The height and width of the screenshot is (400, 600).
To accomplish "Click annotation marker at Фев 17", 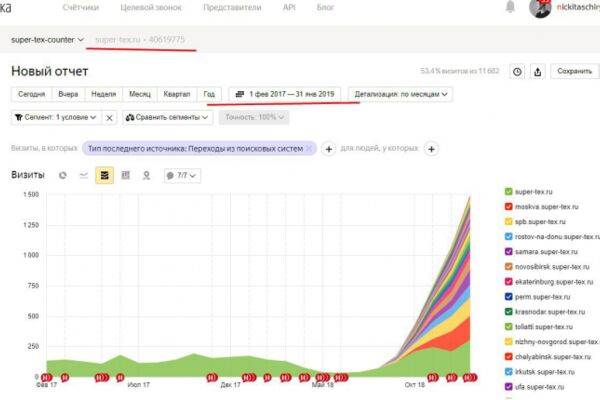I will click(x=47, y=377).
